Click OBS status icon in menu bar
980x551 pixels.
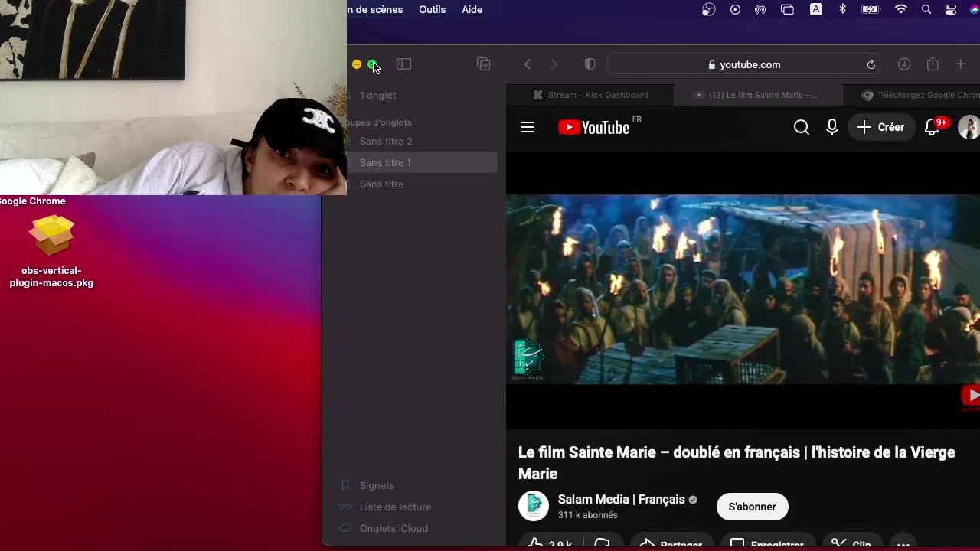(x=709, y=10)
